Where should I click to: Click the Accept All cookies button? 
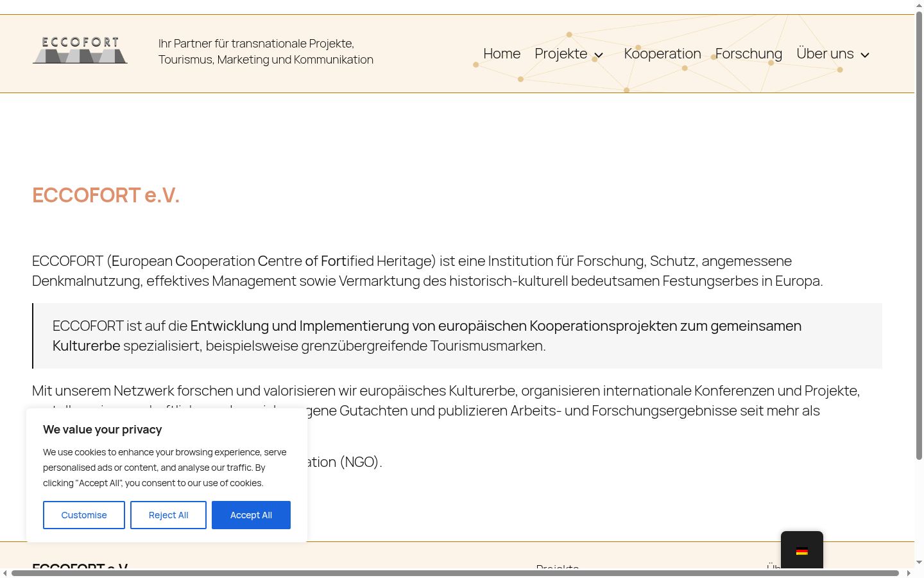pyautogui.click(x=251, y=515)
